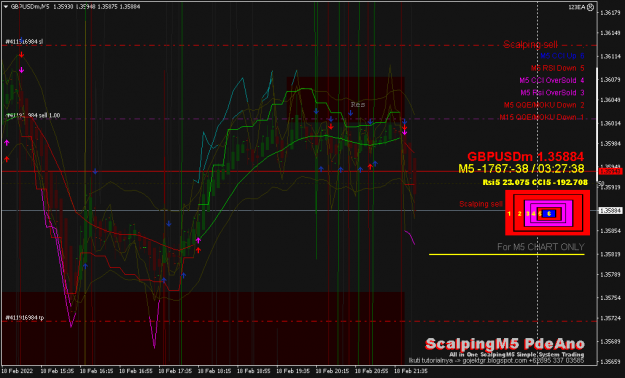The width and height of the screenshot is (625, 378).
Task: Click the large red GBPUSDm 1.35884 text
Action: pos(525,156)
